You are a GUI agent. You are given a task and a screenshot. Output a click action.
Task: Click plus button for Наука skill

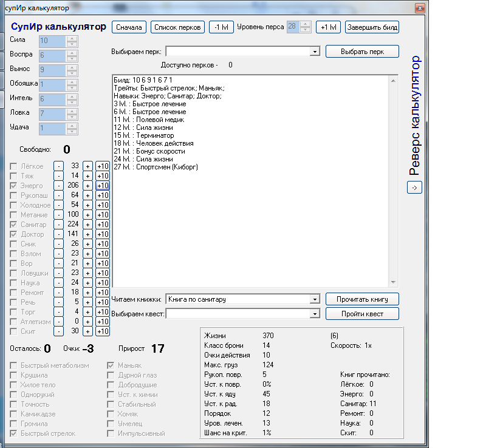[x=87, y=283]
